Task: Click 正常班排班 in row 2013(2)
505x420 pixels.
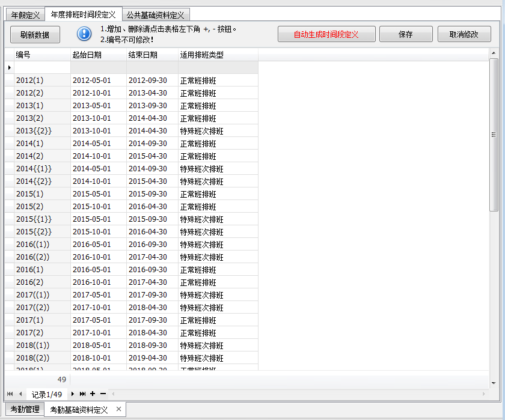Action: [x=218, y=118]
